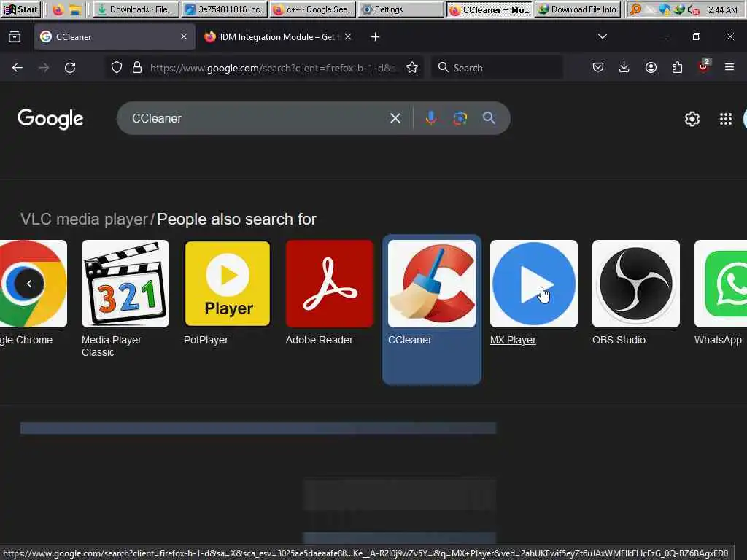Open the Firefox downloads panel
The height and width of the screenshot is (560, 747).
[624, 68]
